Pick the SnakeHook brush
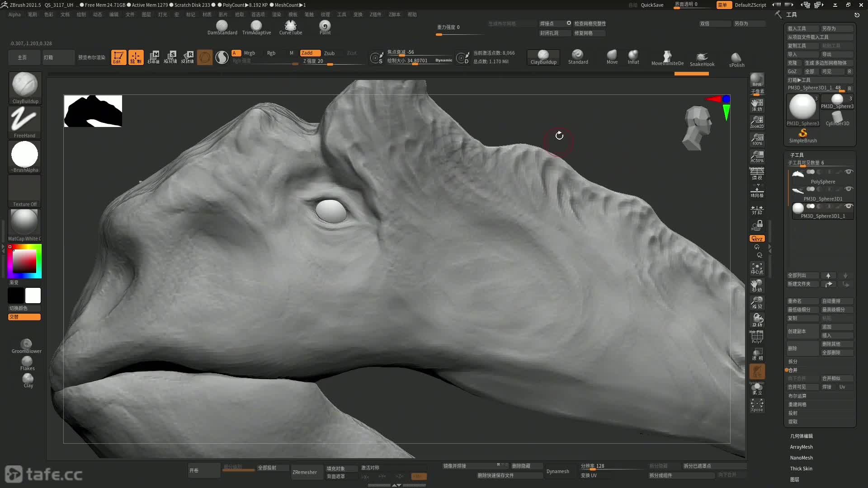 click(x=702, y=59)
